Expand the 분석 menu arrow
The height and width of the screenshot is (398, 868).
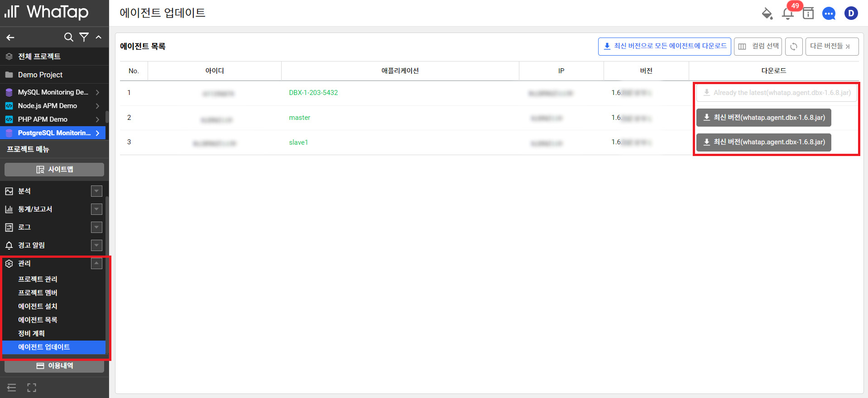[96, 191]
